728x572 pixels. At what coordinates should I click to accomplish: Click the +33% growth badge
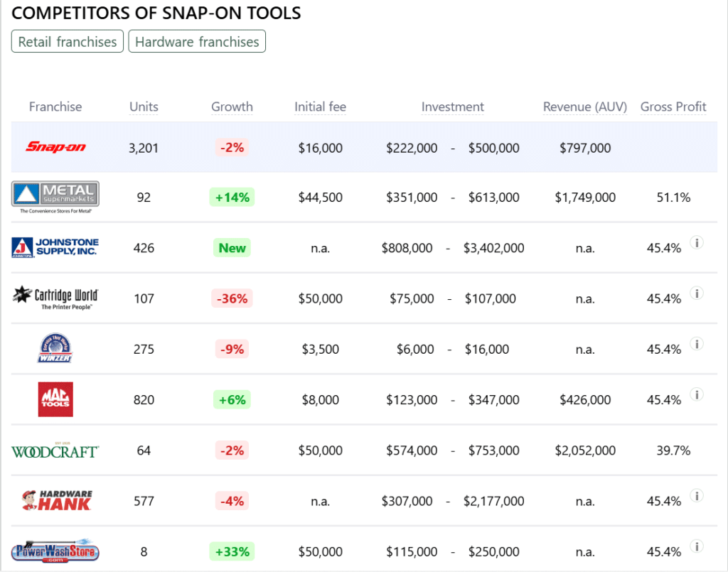point(232,551)
